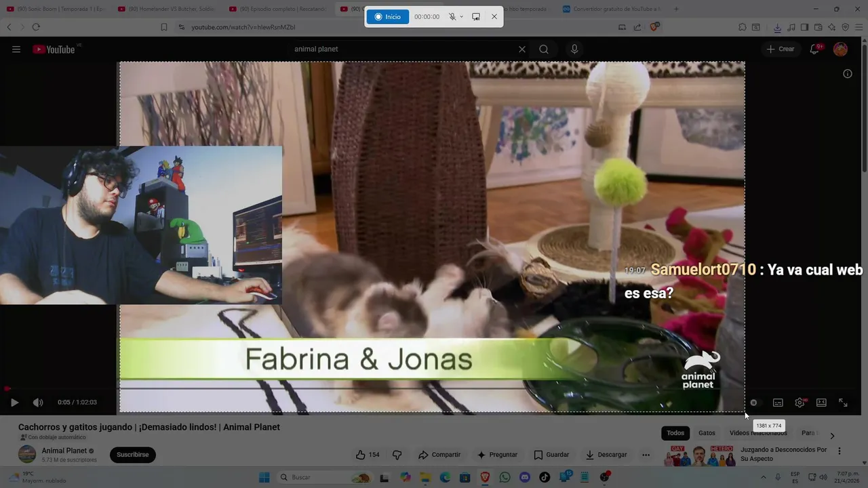Show more filter chips with the arrow
This screenshot has height=488, width=868.
(x=832, y=436)
